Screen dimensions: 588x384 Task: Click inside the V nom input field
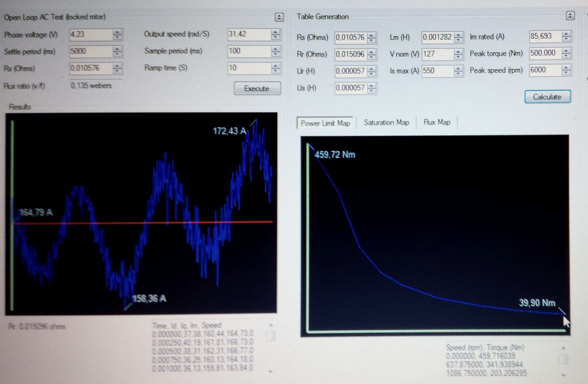(436, 54)
